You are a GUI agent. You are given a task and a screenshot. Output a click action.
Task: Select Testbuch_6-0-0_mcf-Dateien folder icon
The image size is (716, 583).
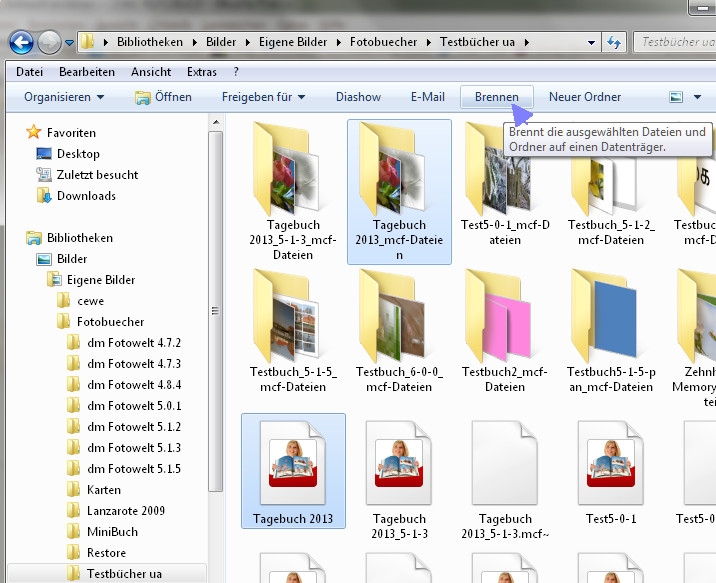click(x=392, y=316)
